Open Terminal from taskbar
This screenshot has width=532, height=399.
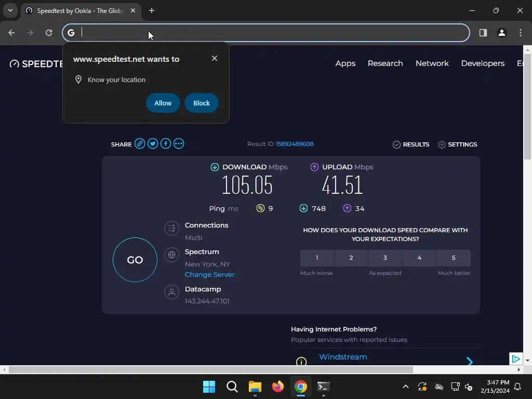pyautogui.click(x=323, y=387)
